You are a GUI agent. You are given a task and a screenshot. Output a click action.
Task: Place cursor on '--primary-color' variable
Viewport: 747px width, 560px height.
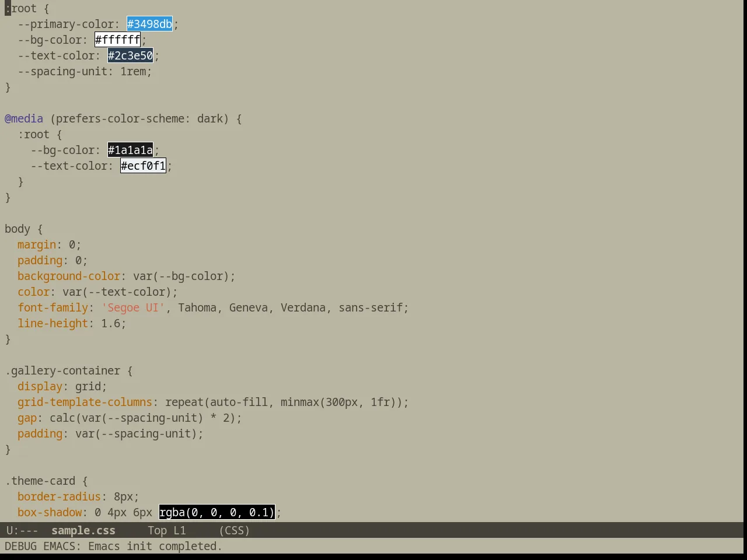coord(65,24)
